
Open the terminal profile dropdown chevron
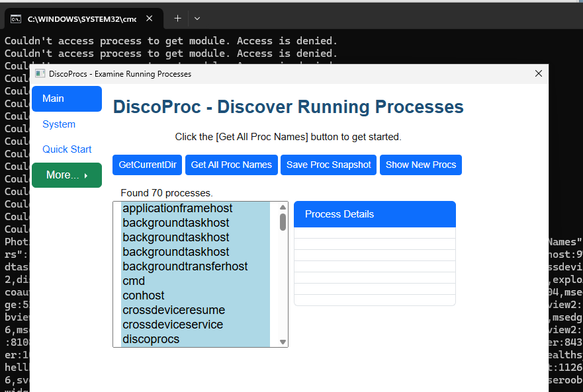pyautogui.click(x=197, y=19)
